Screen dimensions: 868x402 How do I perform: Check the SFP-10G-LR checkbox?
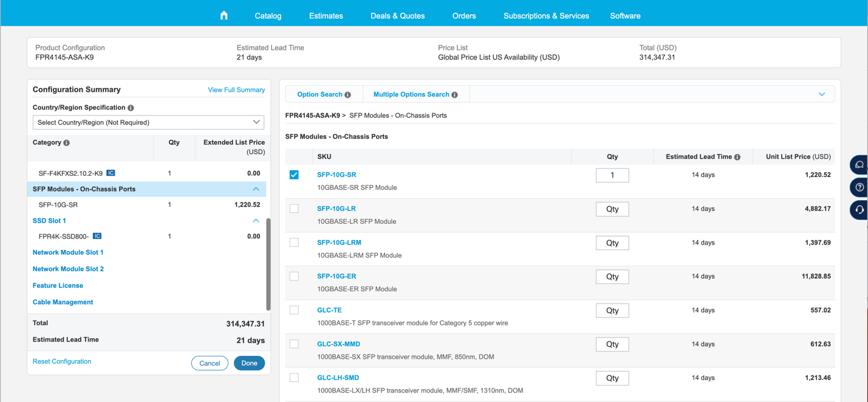click(x=294, y=209)
